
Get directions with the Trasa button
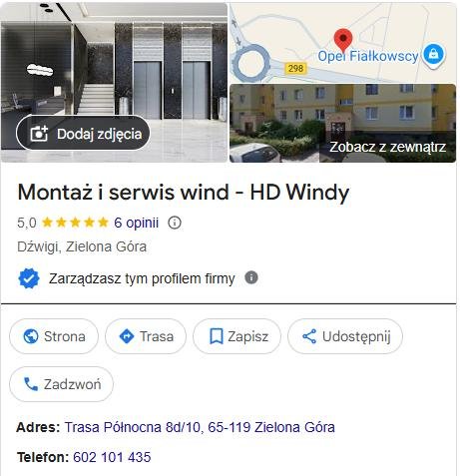(146, 336)
